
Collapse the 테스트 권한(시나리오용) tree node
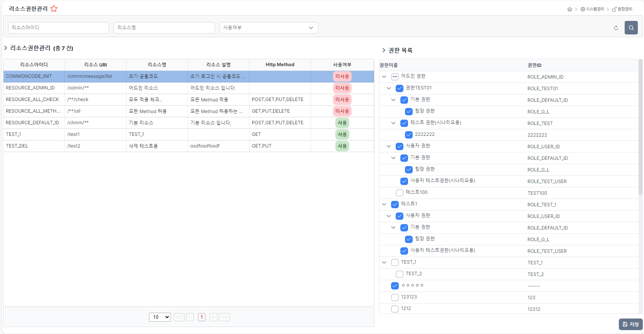393,123
